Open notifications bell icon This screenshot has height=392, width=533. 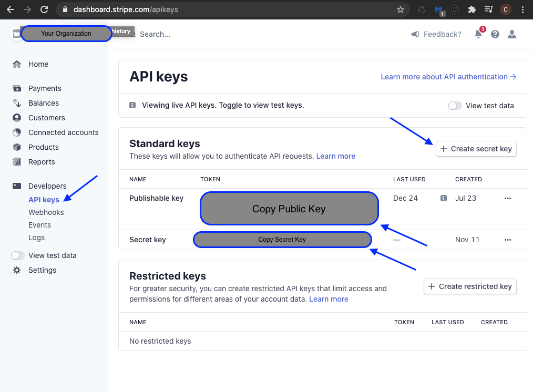[478, 34]
